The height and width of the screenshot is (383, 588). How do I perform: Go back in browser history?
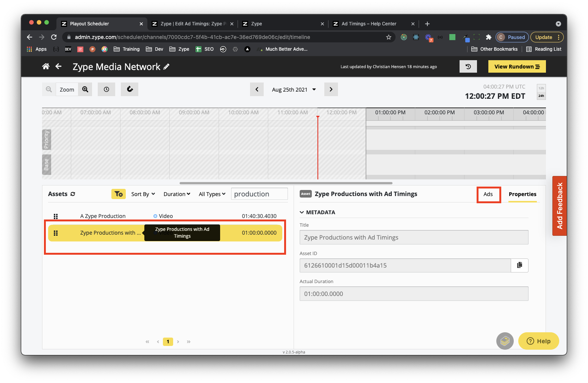(x=30, y=37)
